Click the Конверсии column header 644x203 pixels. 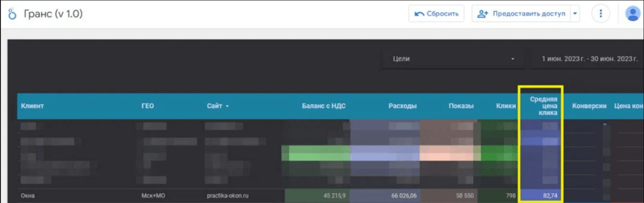pos(589,106)
